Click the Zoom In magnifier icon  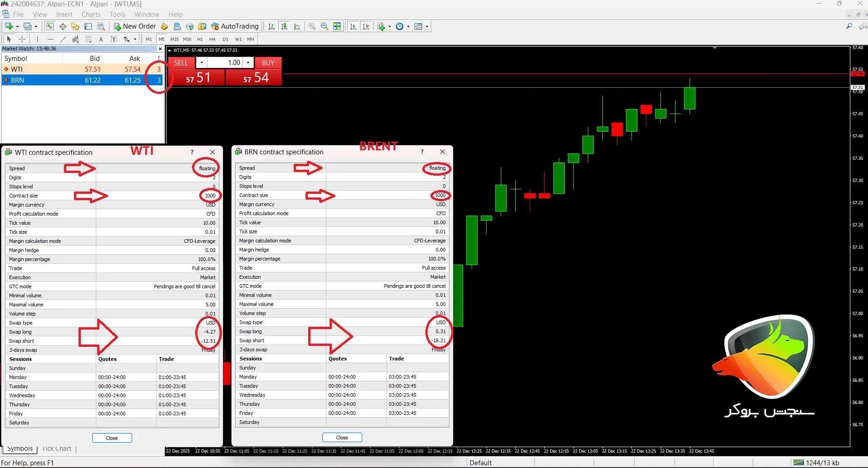tap(312, 26)
